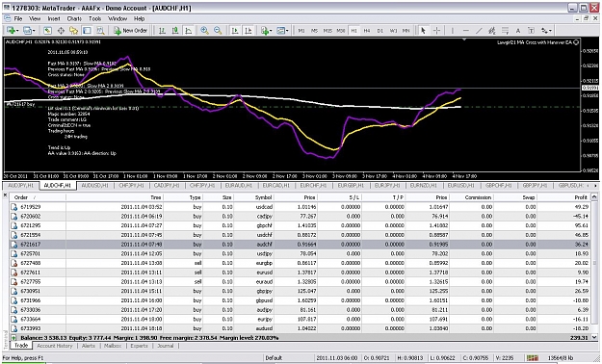Click the Zoom Out magnifier icon
The width and height of the screenshot is (602, 364).
click(218, 31)
